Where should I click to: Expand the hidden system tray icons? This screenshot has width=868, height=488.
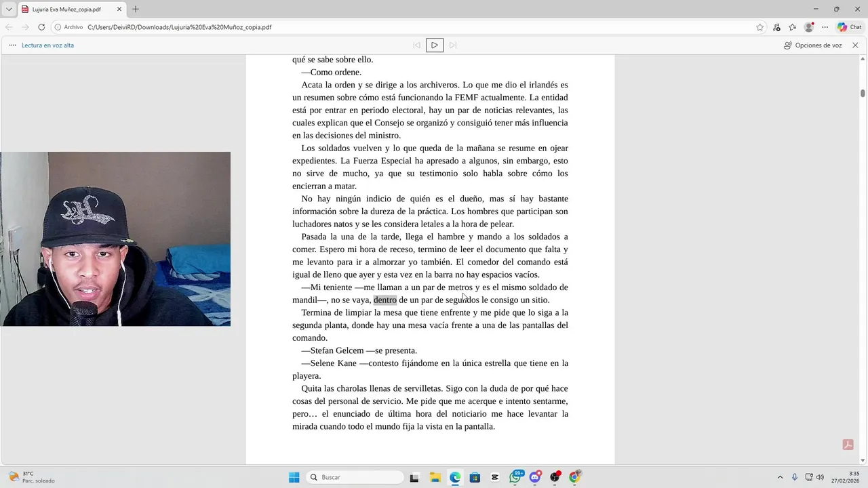[780, 477]
